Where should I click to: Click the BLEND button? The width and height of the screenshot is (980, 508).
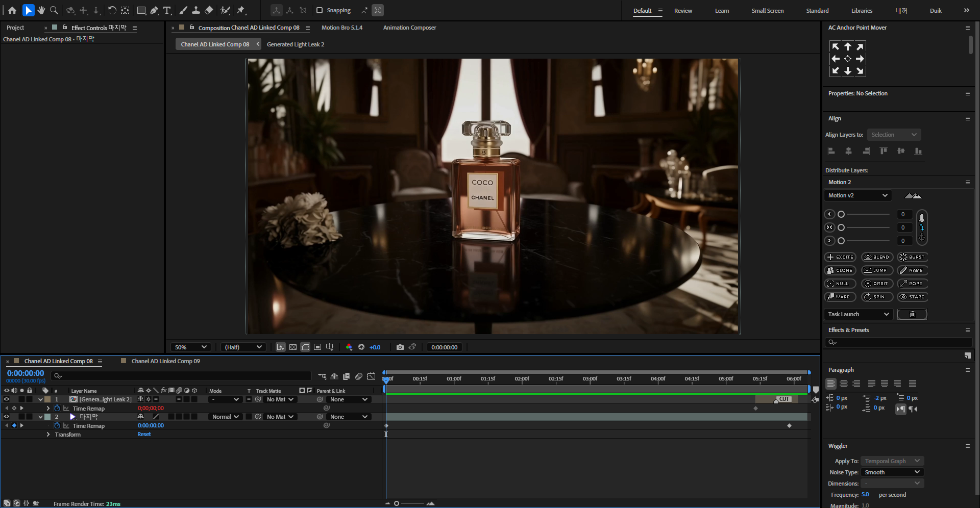(x=877, y=257)
